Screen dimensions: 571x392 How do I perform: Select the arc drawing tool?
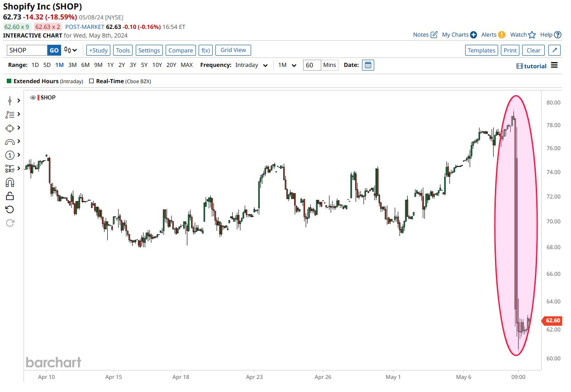tap(10, 142)
